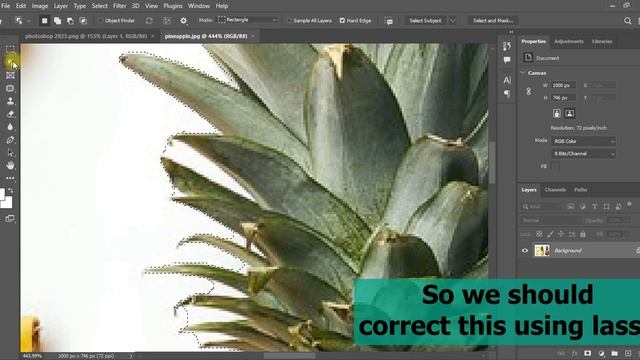Toggle lock image pixels brush icon
The height and width of the screenshot is (360, 640).
point(550,234)
